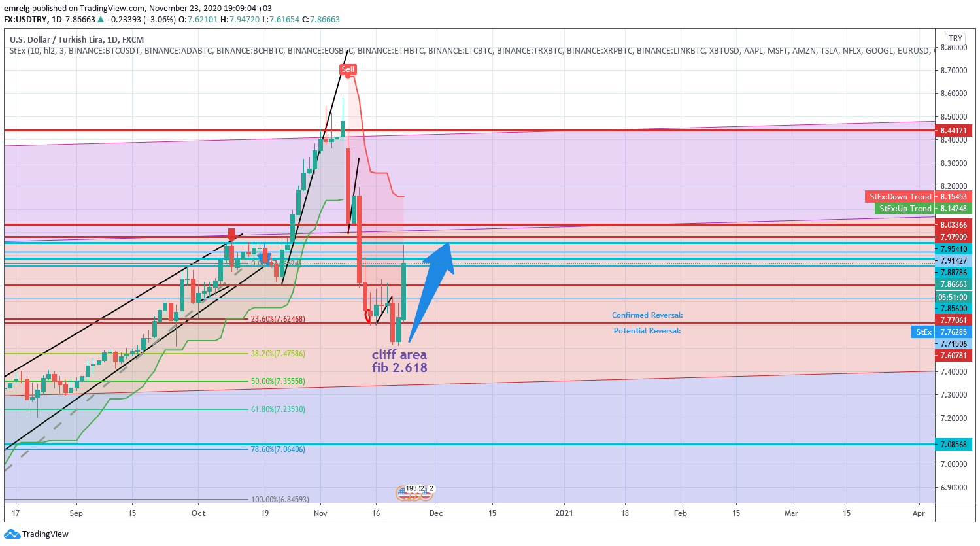Viewport: 980px width, 546px height.
Task: Click the TRY currency label on price axis
Action: [955, 39]
